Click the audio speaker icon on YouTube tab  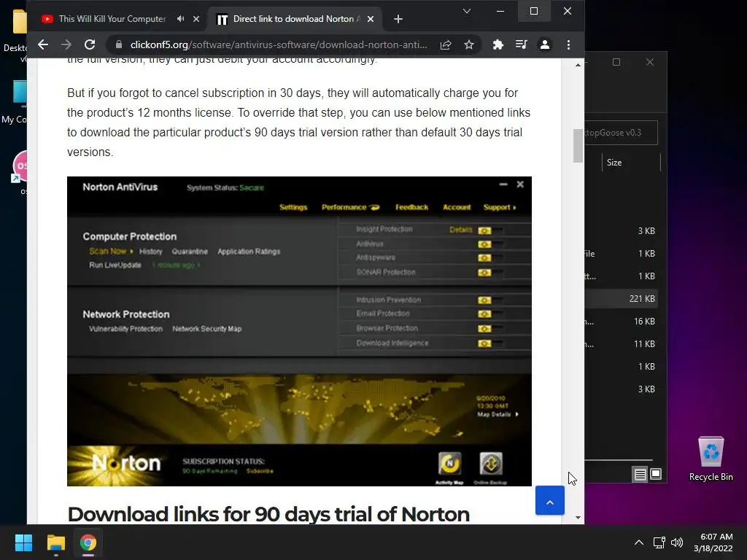(x=181, y=19)
